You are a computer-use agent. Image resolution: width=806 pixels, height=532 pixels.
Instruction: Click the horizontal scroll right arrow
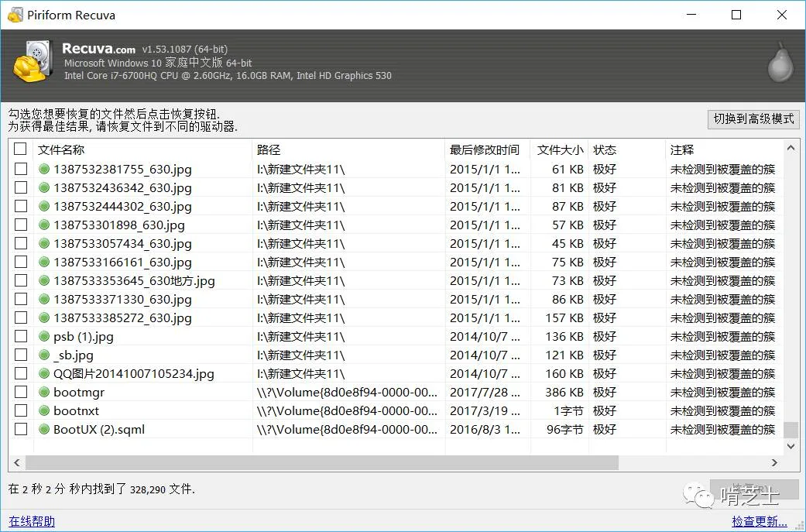(774, 462)
